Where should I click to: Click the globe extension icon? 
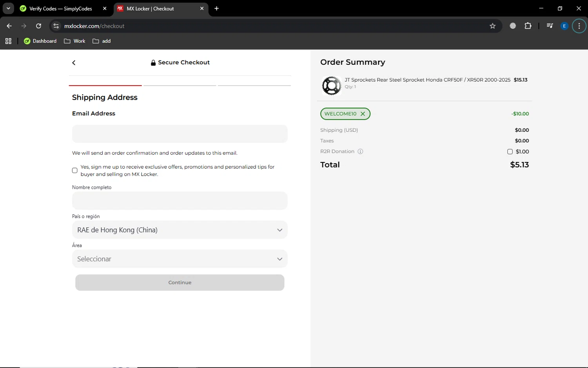click(513, 26)
